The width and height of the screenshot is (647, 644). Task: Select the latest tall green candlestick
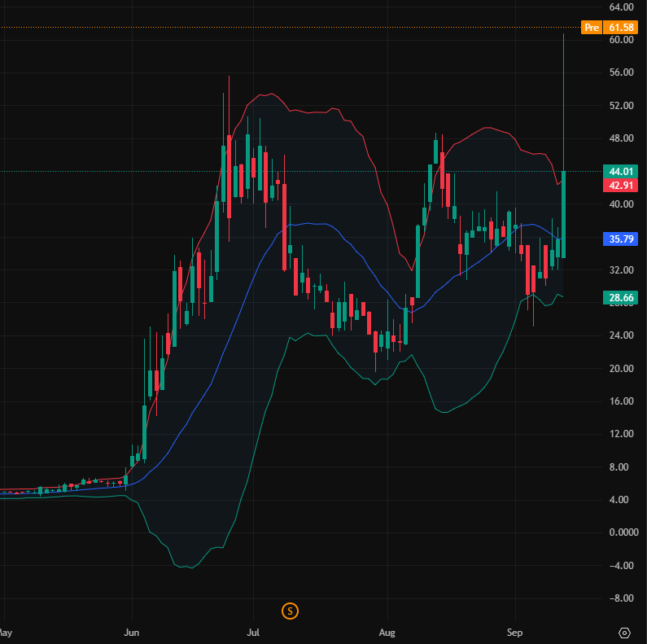pyautogui.click(x=563, y=214)
